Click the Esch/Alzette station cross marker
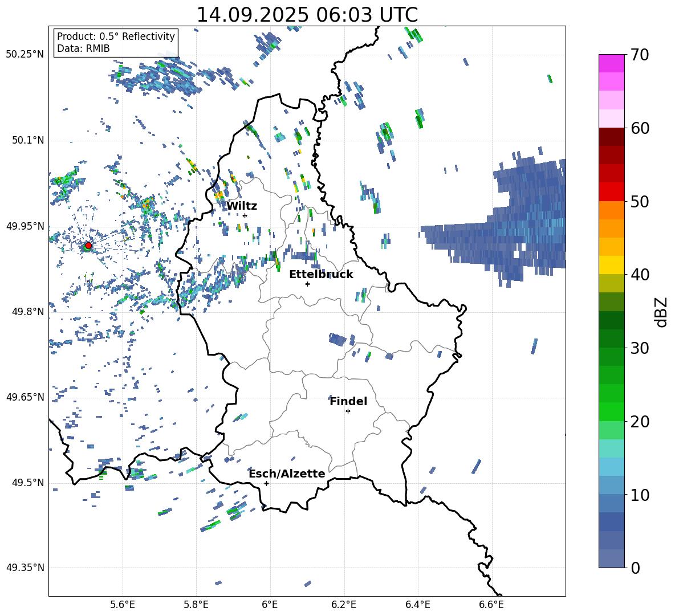Viewport: 675px width, 616px height. [x=266, y=483]
